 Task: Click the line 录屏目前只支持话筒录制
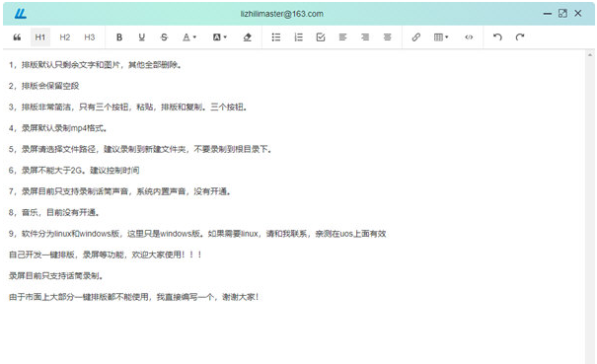tap(56, 275)
